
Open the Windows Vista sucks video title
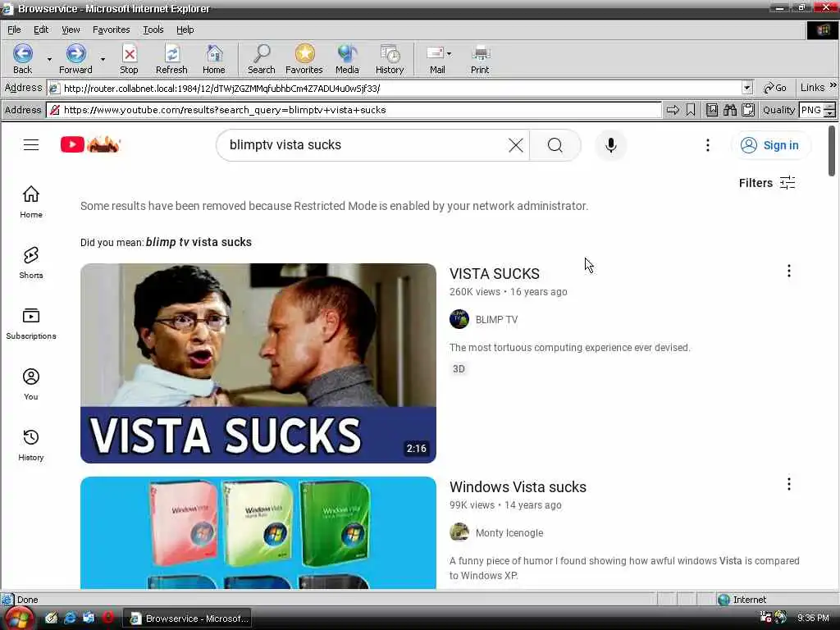point(518,487)
